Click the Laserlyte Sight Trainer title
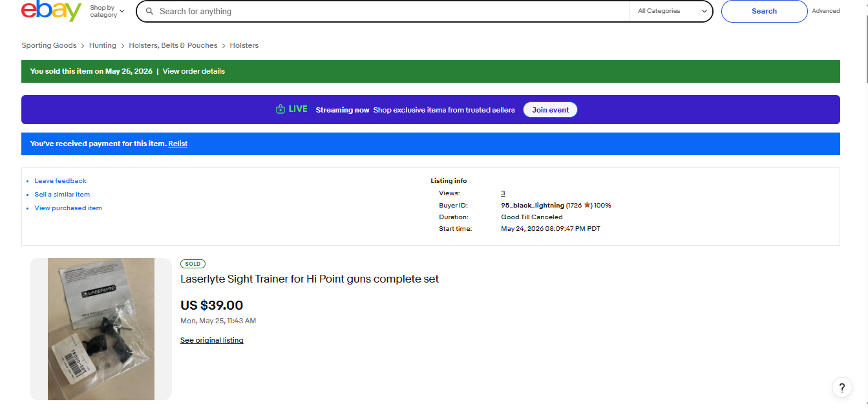This screenshot has height=408, width=868. tap(310, 279)
